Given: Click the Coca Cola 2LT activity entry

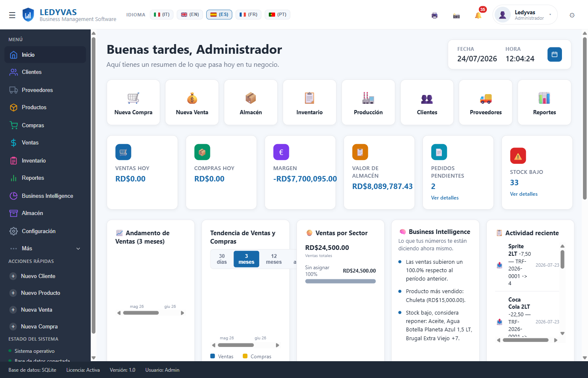Looking at the screenshot, I should (528, 316).
